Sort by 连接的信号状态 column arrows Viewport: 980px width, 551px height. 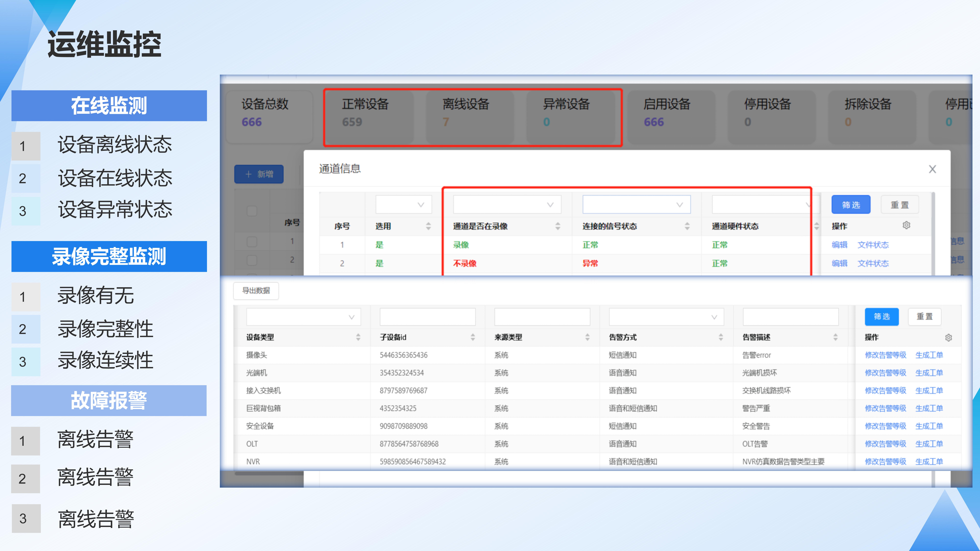687,226
